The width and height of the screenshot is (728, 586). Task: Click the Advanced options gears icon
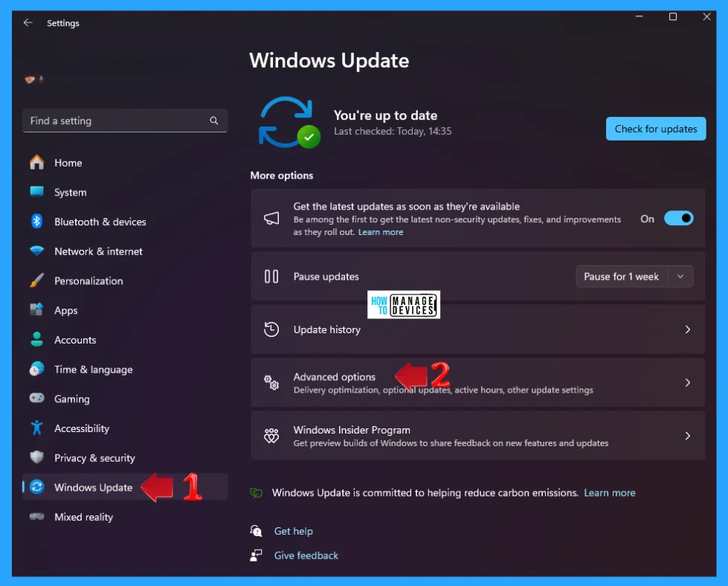[x=271, y=383]
